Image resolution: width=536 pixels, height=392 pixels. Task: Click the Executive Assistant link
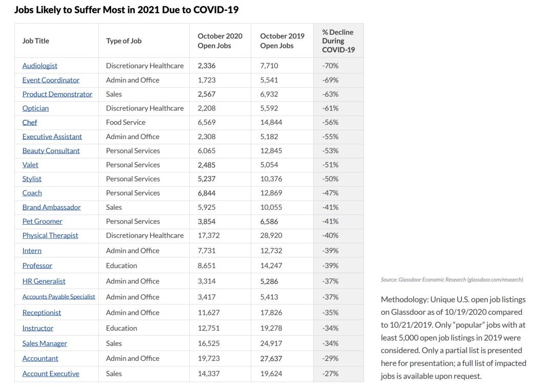pos(52,137)
